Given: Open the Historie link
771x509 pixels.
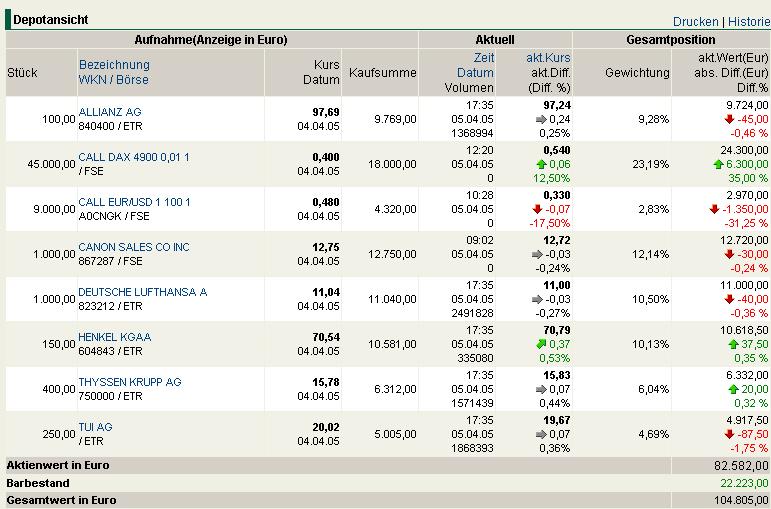Looking at the screenshot, I should 749,22.
